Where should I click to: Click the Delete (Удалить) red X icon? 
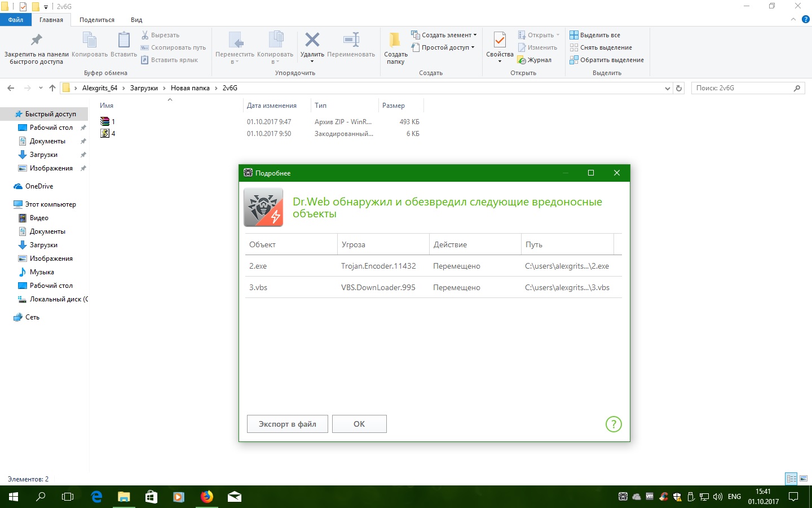pyautogui.click(x=312, y=40)
